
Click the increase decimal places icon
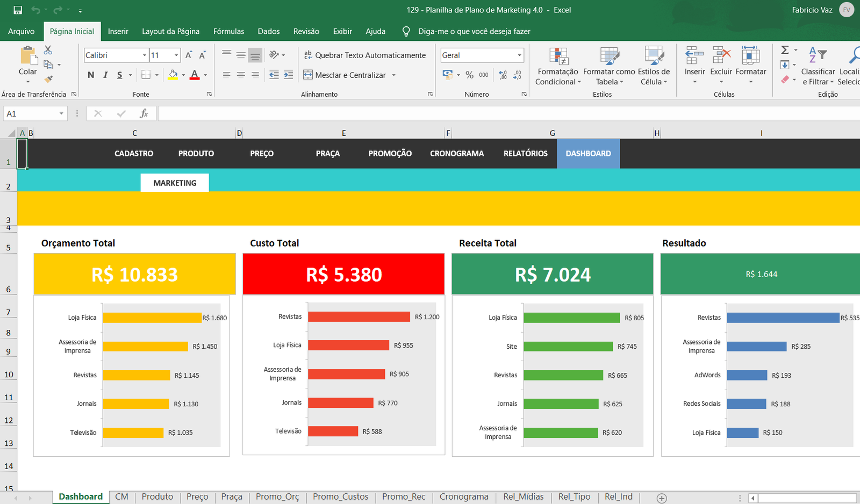click(x=503, y=75)
